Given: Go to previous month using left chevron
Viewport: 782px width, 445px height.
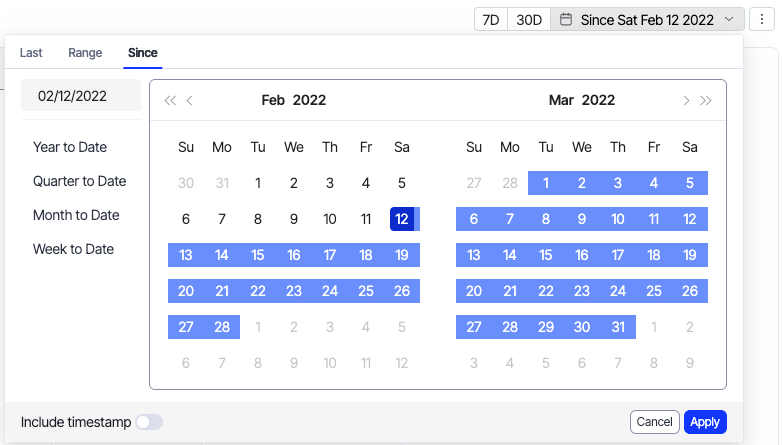Looking at the screenshot, I should click(x=190, y=100).
